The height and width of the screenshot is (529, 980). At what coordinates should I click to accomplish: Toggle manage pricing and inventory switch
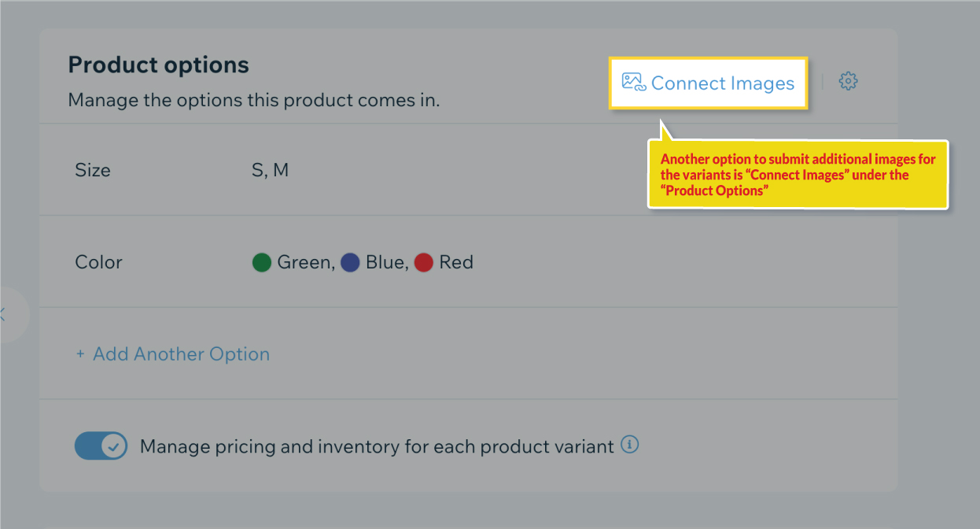tap(101, 446)
